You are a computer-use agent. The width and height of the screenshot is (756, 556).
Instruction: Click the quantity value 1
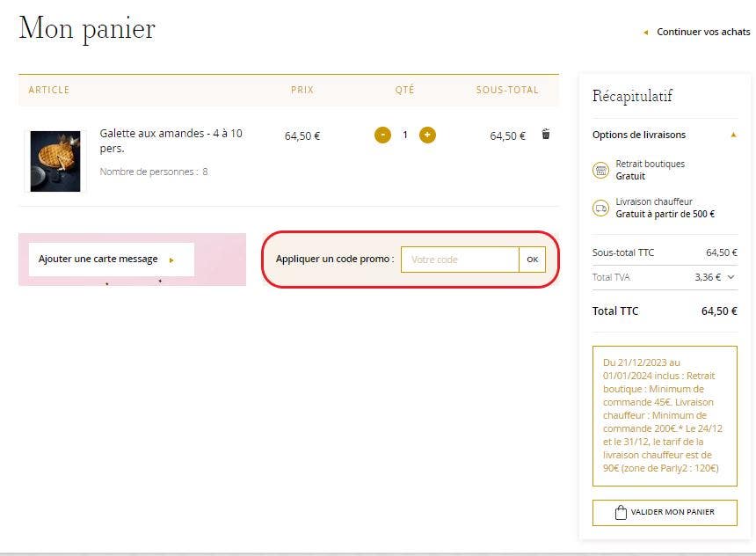405,135
